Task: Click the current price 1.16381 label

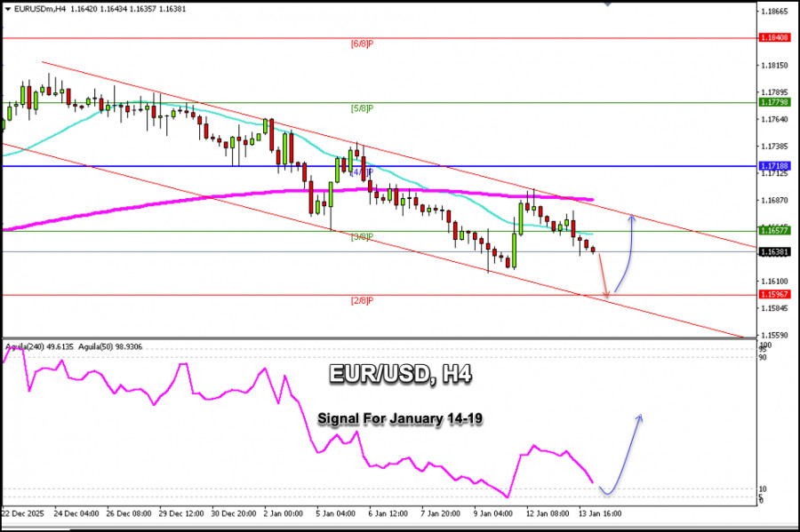Action: click(x=775, y=252)
